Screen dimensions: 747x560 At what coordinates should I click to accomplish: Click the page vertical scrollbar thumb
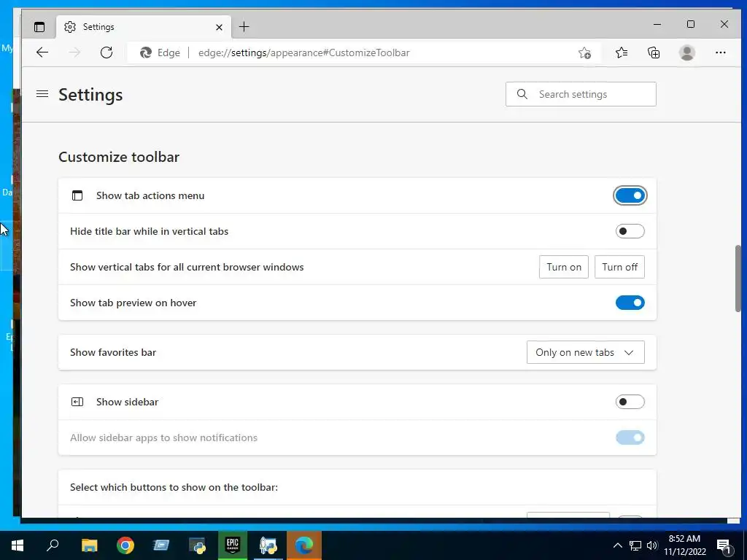pyautogui.click(x=738, y=279)
